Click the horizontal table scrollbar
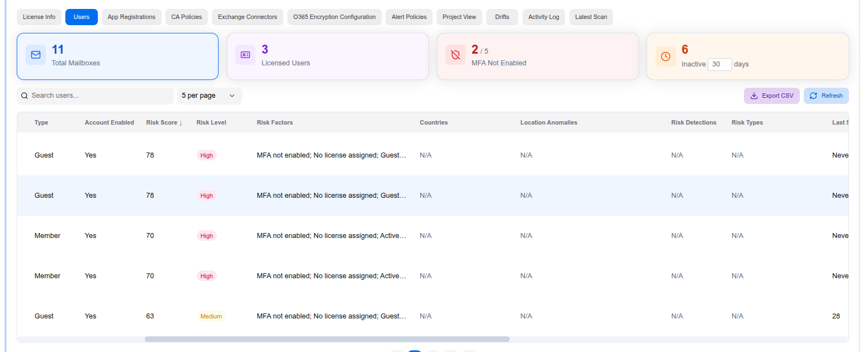 click(327, 339)
